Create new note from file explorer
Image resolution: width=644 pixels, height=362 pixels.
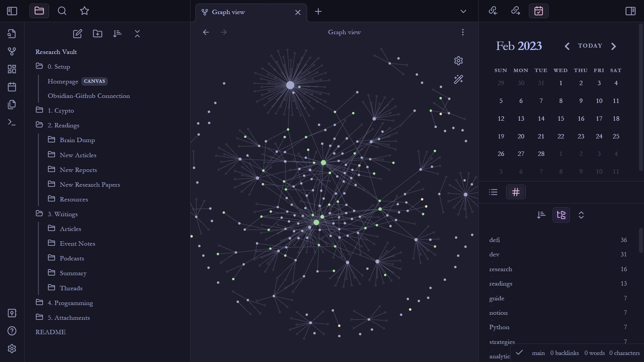[x=77, y=34]
